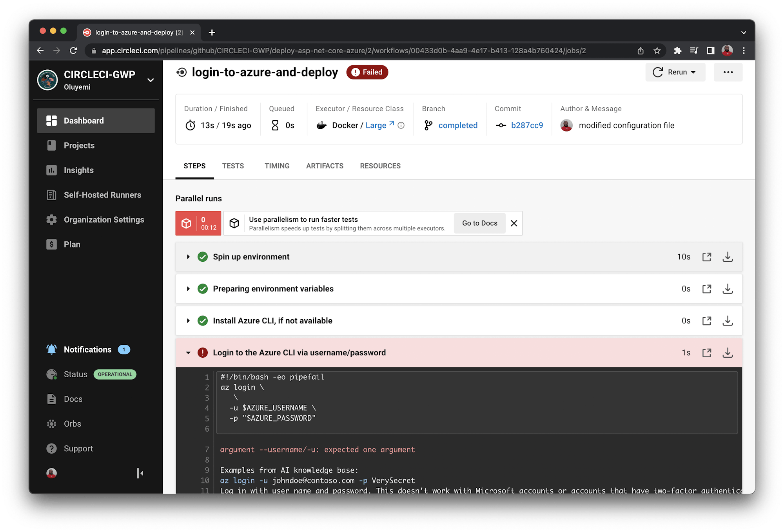This screenshot has width=784, height=532.
Task: Open Notifications from the bell icon
Action: [52, 349]
